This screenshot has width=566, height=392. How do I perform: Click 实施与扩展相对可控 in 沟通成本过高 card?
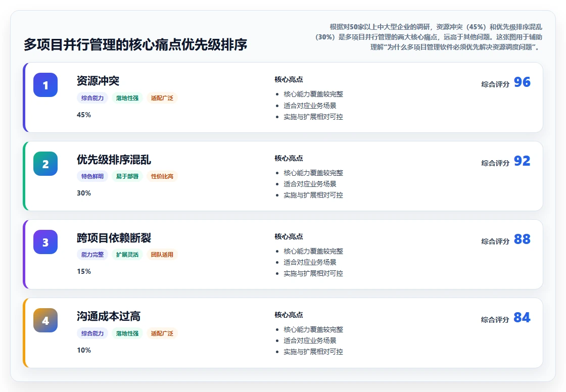click(x=313, y=352)
